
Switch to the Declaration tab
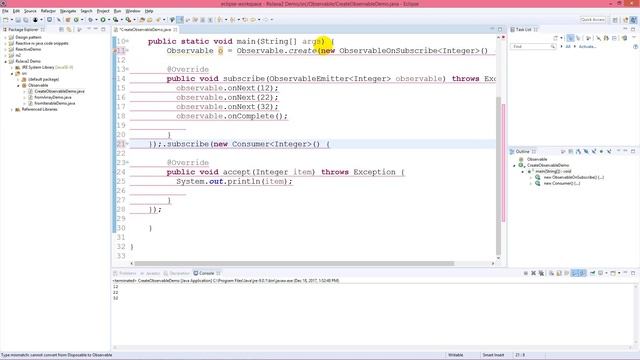pos(177,273)
